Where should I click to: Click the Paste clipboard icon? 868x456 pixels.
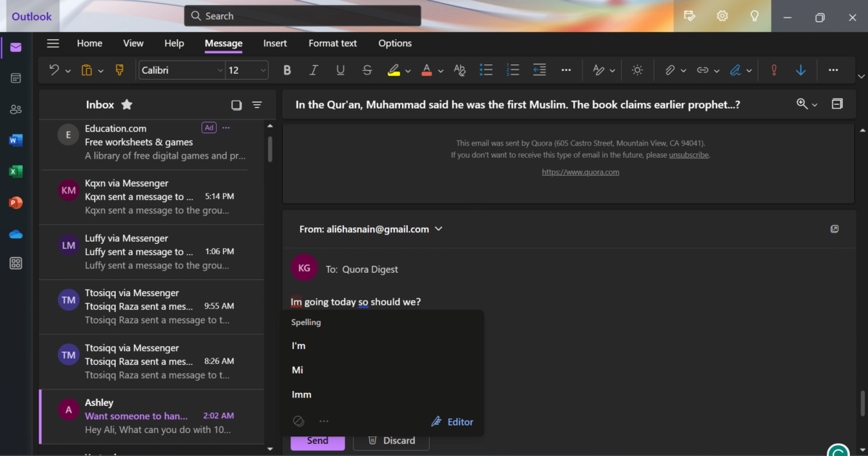[x=86, y=70]
